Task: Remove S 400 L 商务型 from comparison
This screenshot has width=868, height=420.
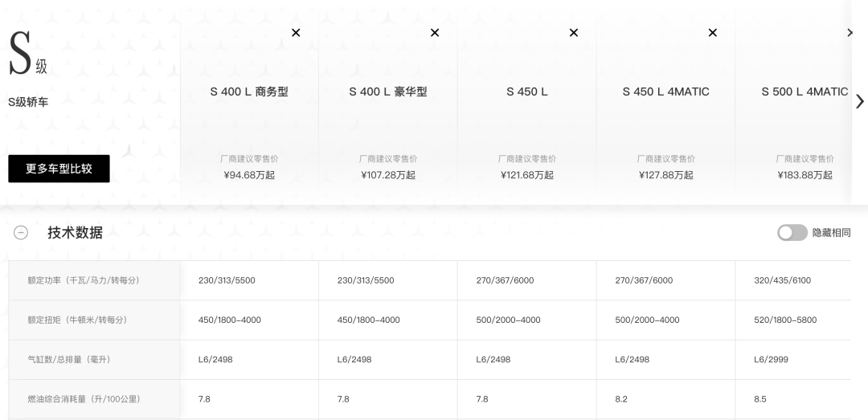Action: (x=296, y=33)
